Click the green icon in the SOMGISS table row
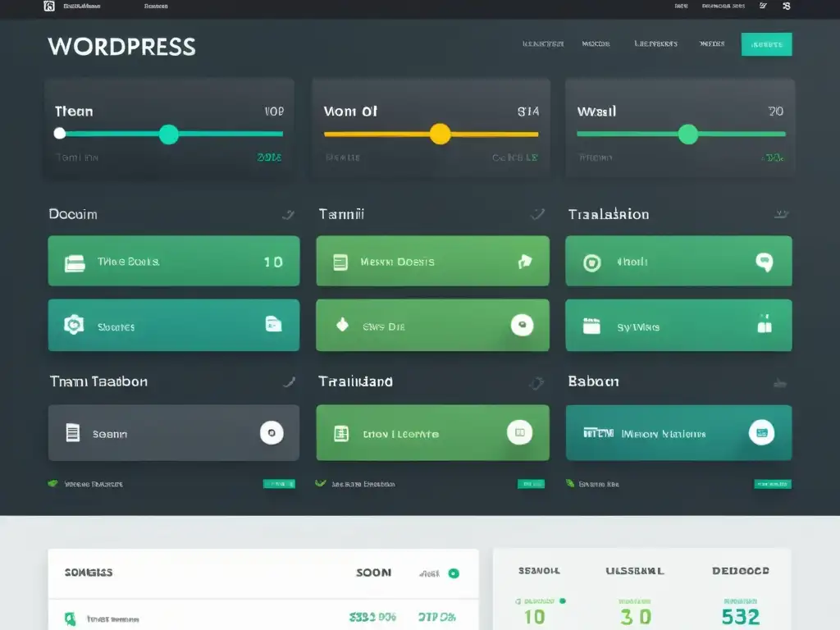 (x=71, y=619)
